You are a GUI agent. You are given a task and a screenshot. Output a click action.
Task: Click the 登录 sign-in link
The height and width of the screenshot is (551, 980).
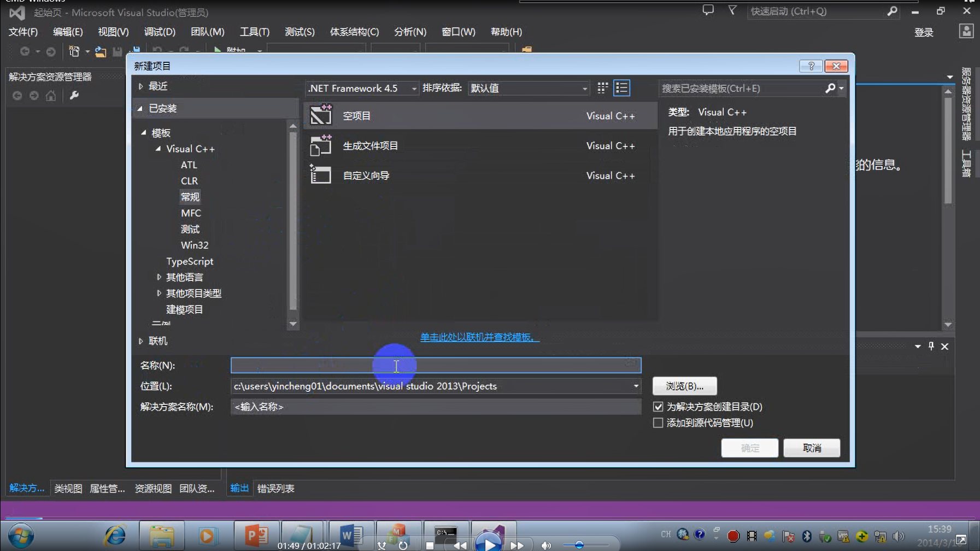pyautogui.click(x=924, y=32)
